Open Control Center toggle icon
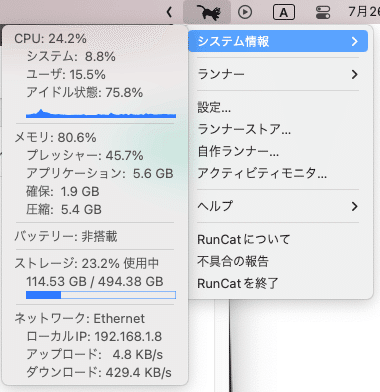The height and width of the screenshot is (392, 380). [323, 12]
